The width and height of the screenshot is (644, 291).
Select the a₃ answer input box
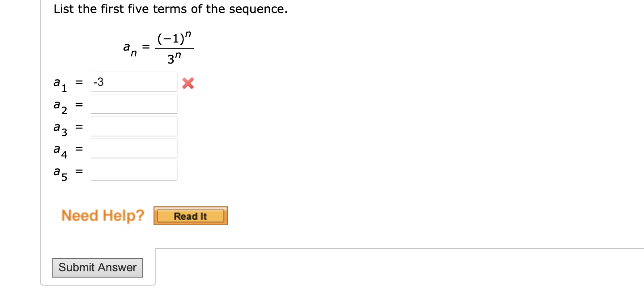pyautogui.click(x=133, y=126)
